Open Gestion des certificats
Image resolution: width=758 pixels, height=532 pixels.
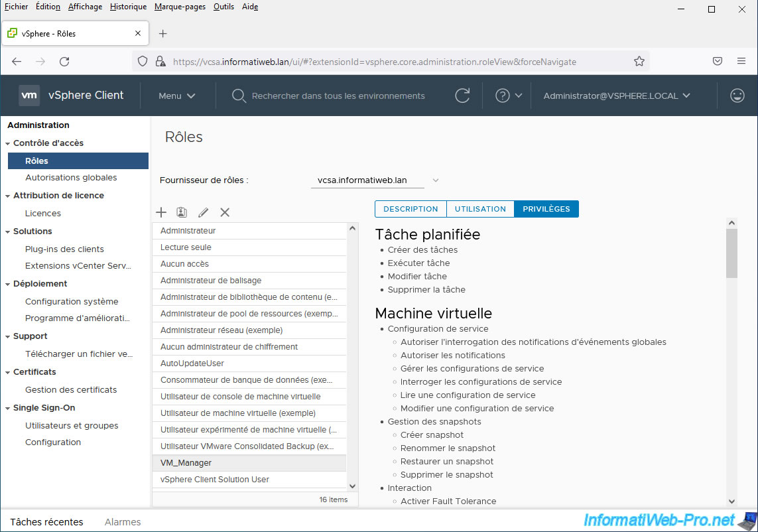tap(71, 390)
